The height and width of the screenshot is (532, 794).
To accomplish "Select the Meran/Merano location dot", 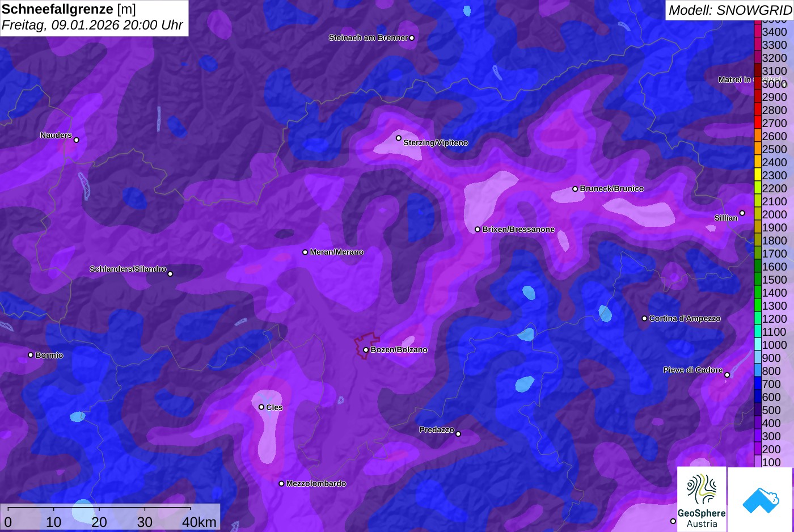I will point(305,252).
